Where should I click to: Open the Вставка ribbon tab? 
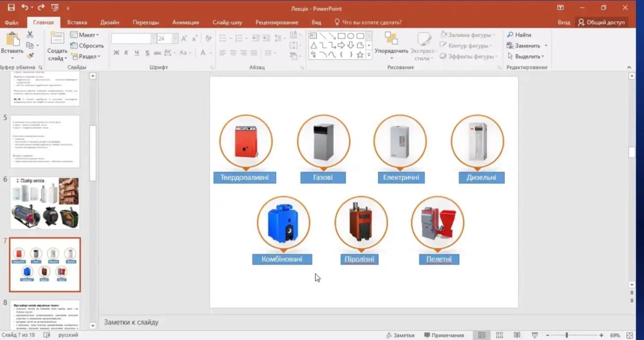pos(77,22)
